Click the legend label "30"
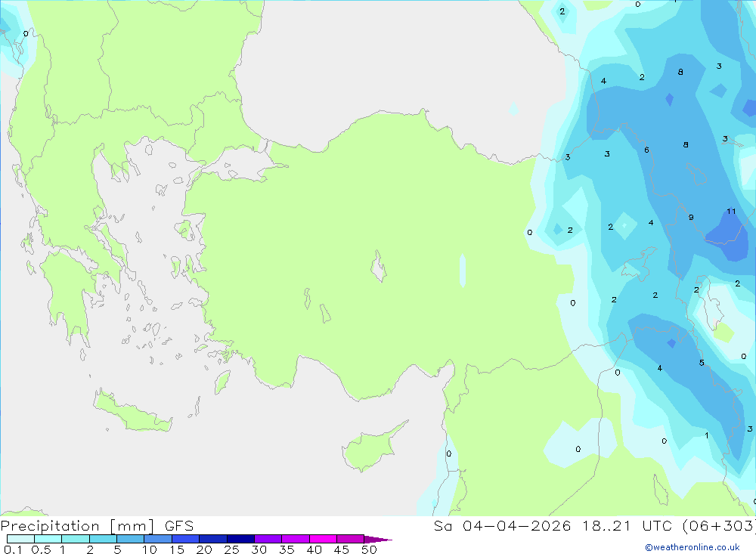 259,549
